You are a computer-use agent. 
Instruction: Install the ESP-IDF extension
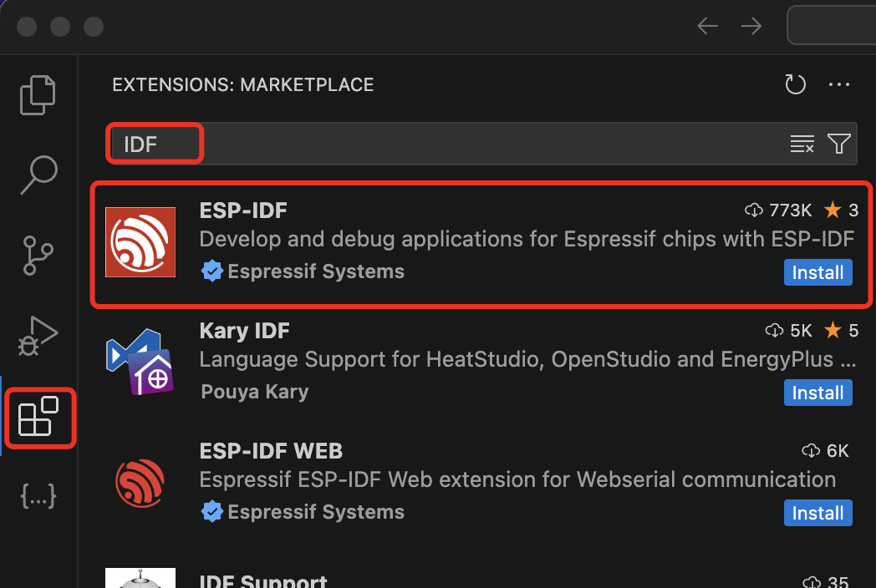coord(817,272)
